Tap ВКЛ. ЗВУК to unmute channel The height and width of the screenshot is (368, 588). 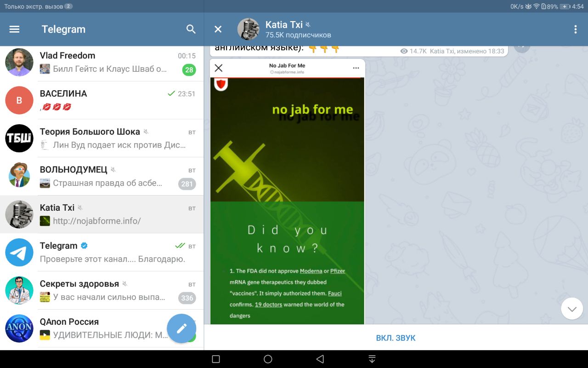point(396,338)
